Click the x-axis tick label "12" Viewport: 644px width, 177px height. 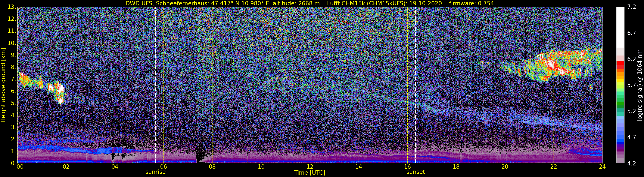click(x=310, y=167)
